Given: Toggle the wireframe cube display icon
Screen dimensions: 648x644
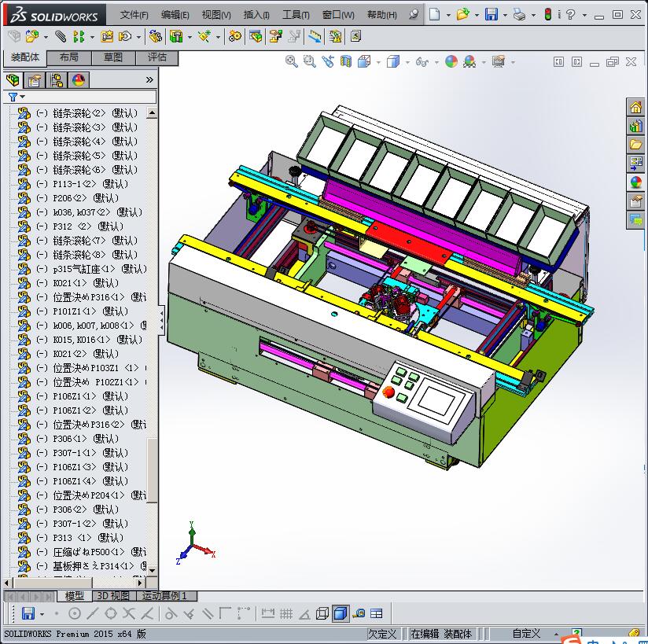Looking at the screenshot, I should pos(322,614).
